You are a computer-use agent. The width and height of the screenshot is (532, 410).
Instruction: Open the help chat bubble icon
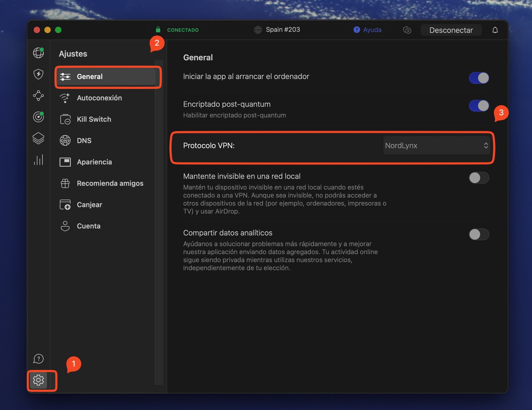[x=38, y=359]
